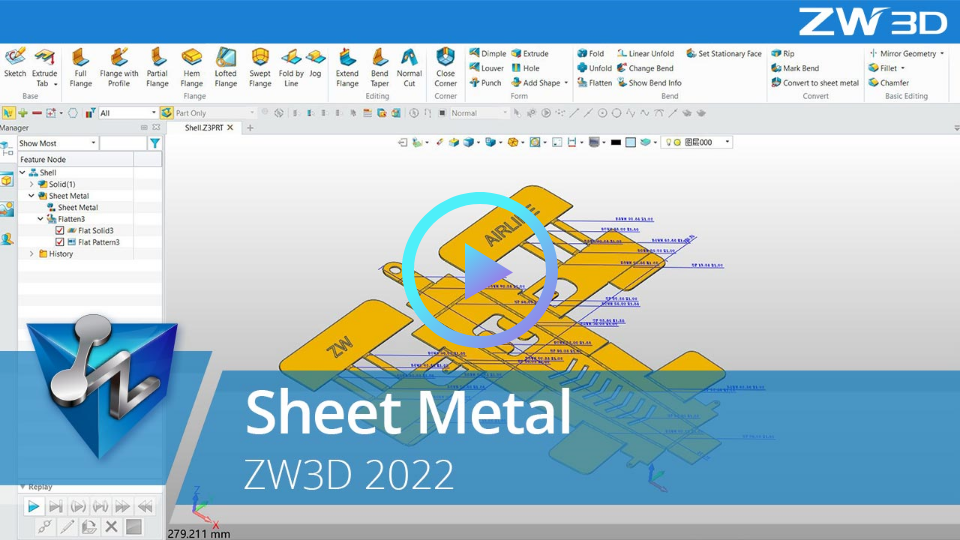The image size is (960, 540).
Task: Step to next replay operation
Action: (56, 506)
